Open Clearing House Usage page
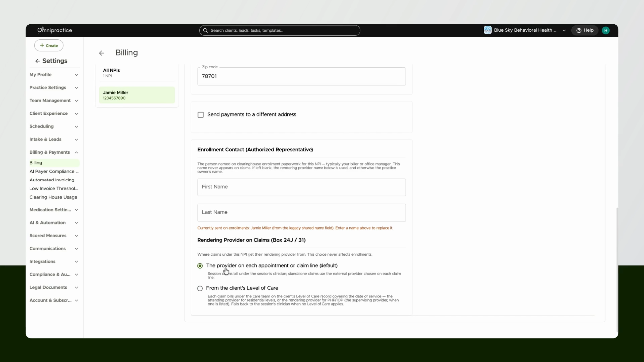The image size is (644, 362). [x=53, y=197]
